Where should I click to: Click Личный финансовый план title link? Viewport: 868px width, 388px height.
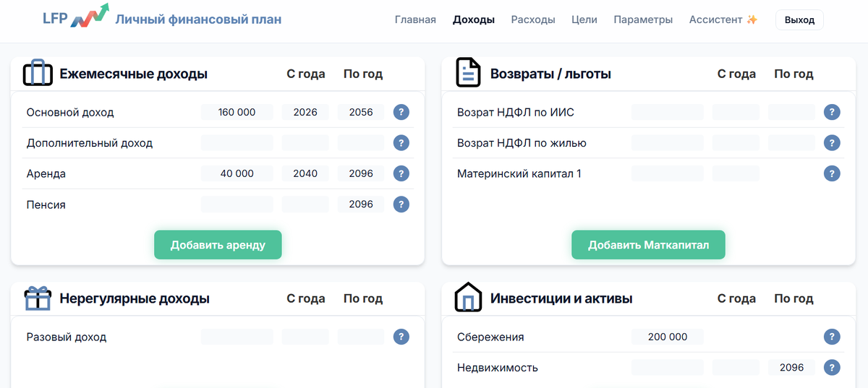click(198, 20)
